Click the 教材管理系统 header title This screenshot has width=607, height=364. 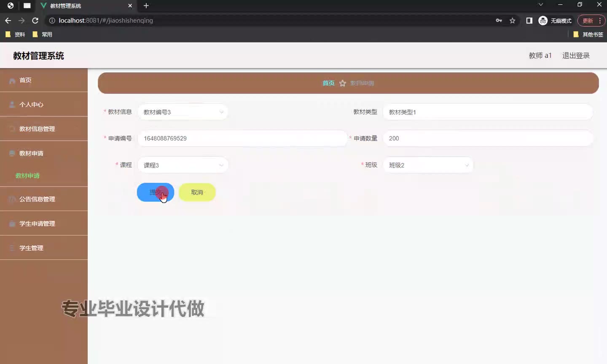click(38, 56)
